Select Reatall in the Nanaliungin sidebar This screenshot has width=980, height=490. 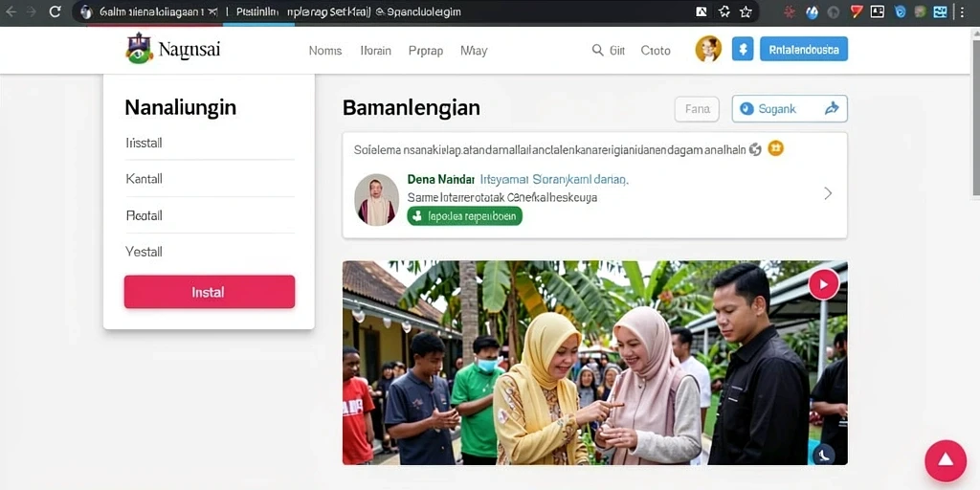tap(210, 215)
